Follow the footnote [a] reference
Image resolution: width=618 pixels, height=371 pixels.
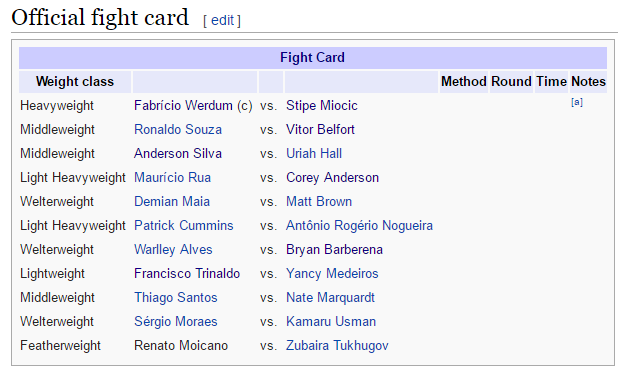pos(577,102)
